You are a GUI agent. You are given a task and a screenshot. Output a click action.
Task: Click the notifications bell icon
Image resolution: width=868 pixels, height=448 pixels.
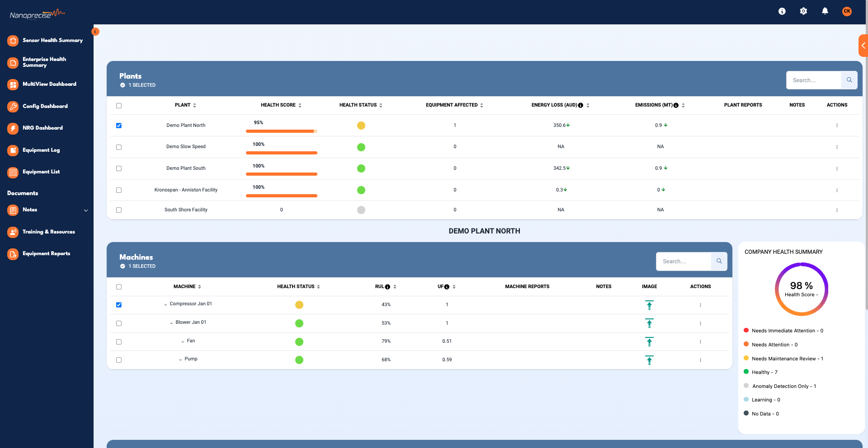pyautogui.click(x=825, y=11)
